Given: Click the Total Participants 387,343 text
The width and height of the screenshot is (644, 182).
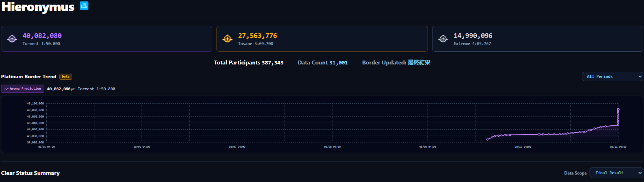Looking at the screenshot, I should point(249,63).
